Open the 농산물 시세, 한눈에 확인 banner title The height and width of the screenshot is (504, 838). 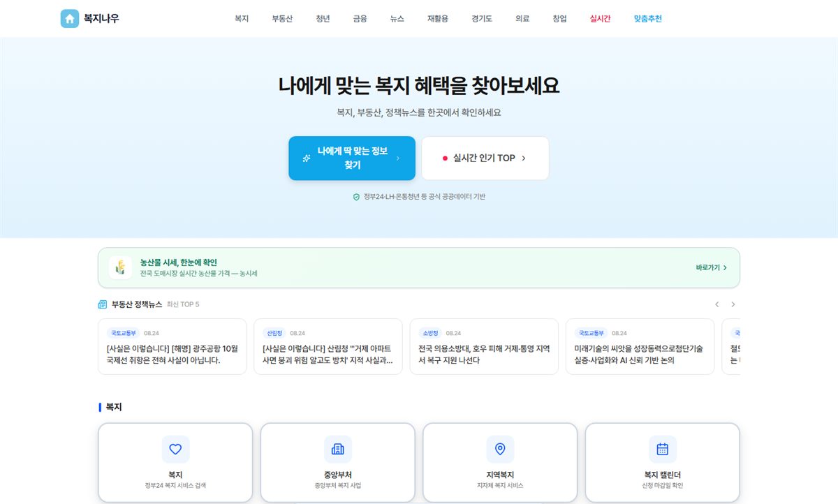point(178,262)
